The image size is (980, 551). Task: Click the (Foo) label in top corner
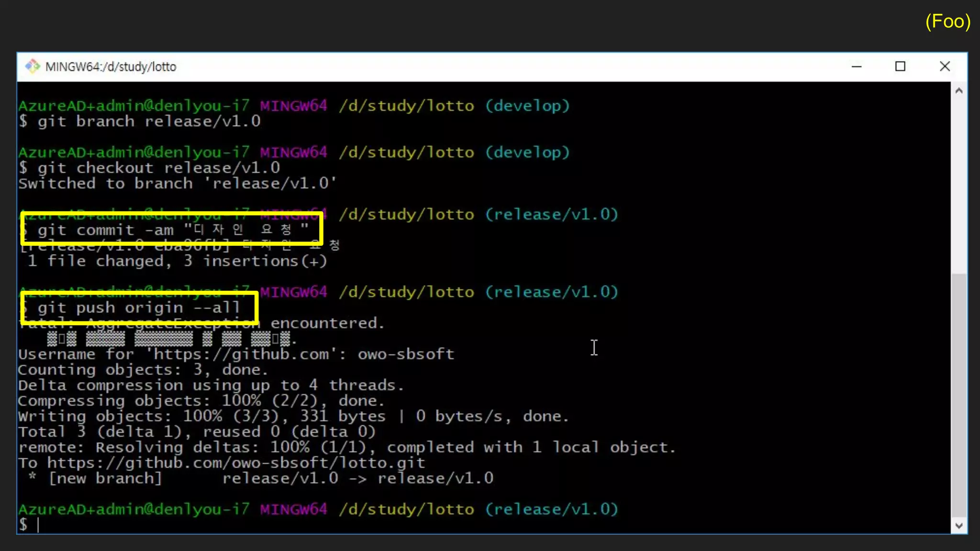pos(947,22)
